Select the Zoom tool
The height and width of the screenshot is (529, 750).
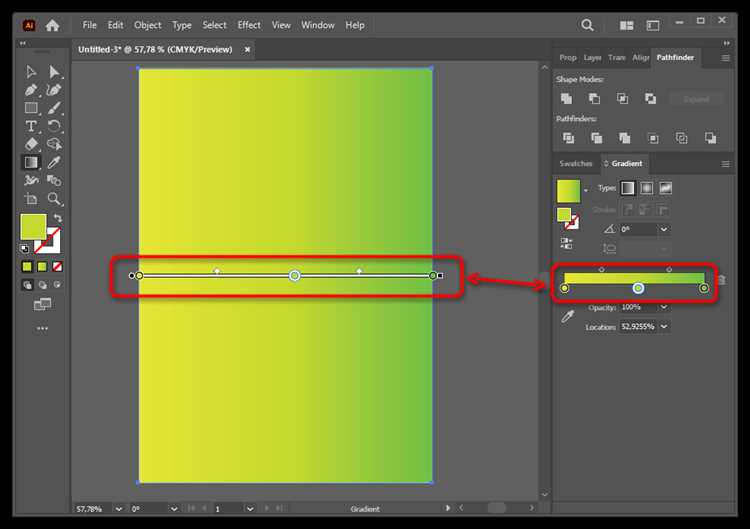pyautogui.click(x=54, y=199)
